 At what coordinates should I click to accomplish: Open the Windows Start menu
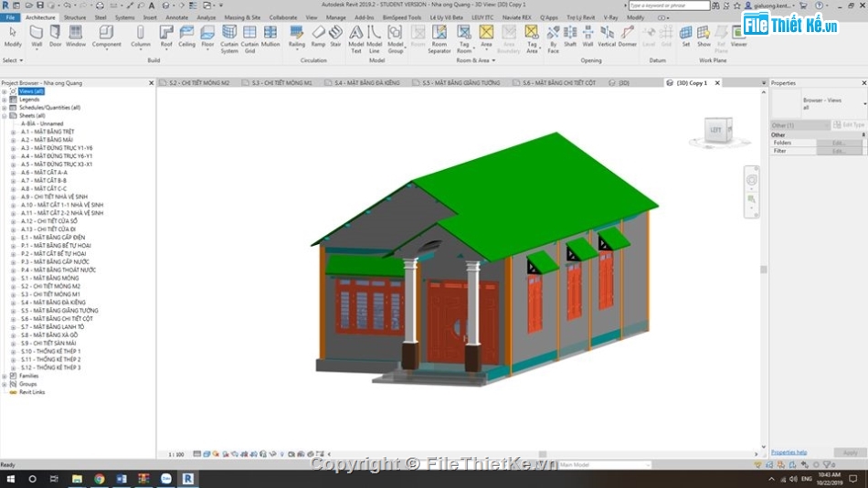click(x=11, y=479)
